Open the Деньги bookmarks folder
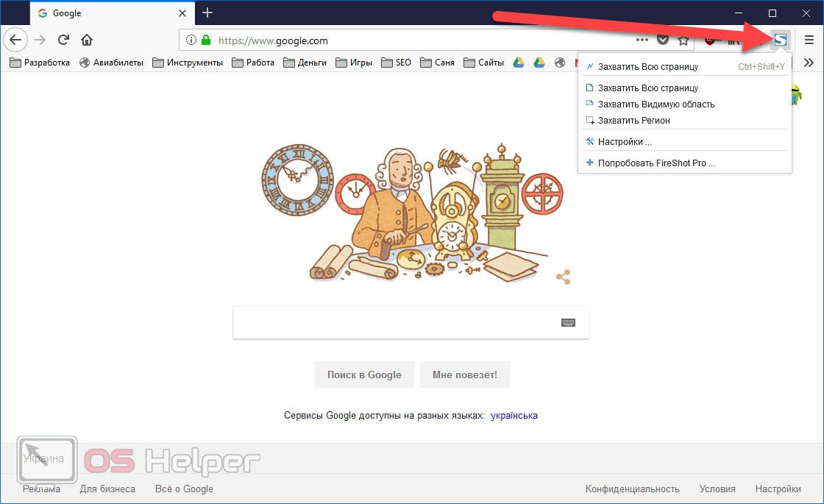The width and height of the screenshot is (824, 504). pyautogui.click(x=305, y=63)
